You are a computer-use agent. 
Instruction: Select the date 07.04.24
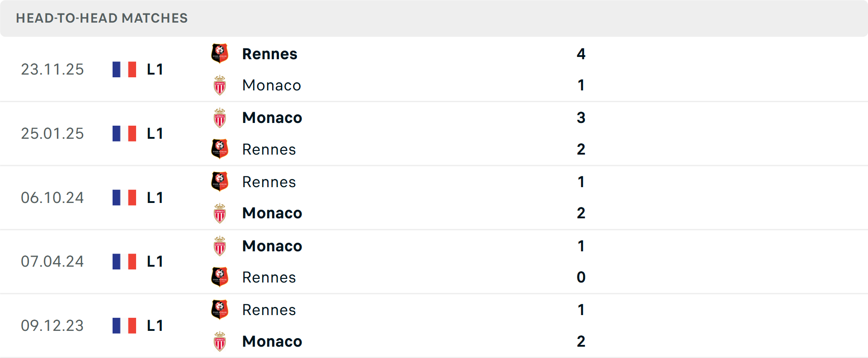pos(52,261)
